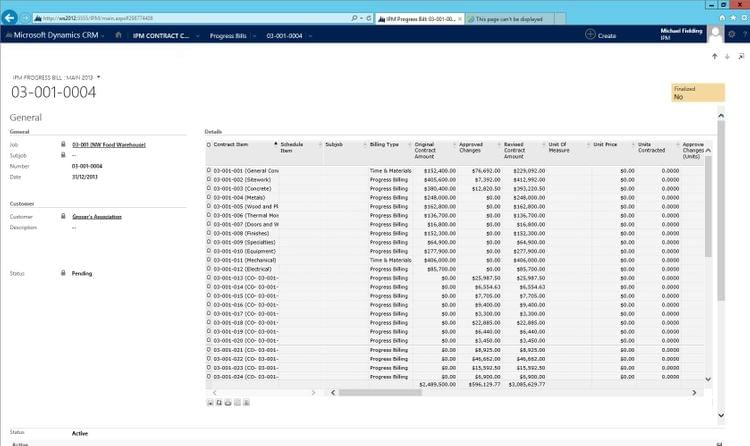This screenshot has width=750, height=446.
Task: Open the browser tools gear icon
Action: click(x=744, y=18)
